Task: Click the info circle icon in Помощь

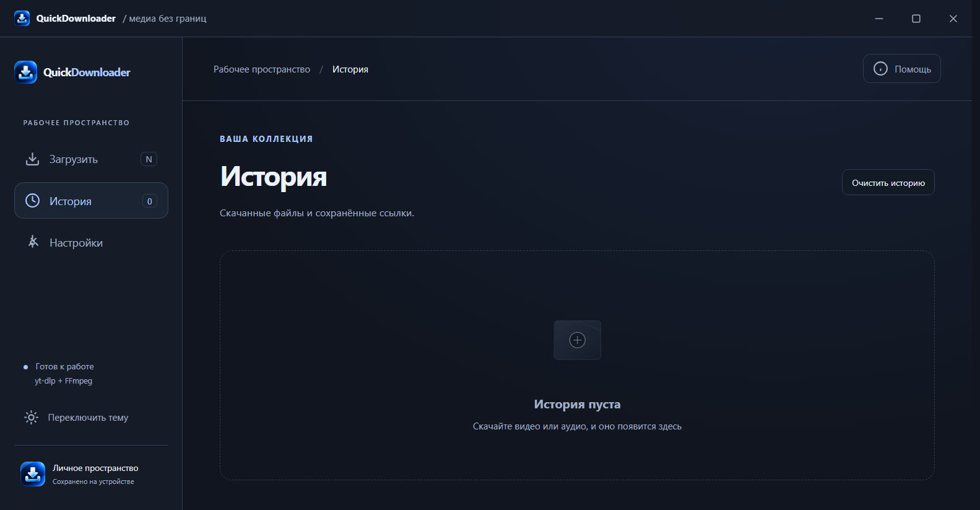Action: coord(880,69)
